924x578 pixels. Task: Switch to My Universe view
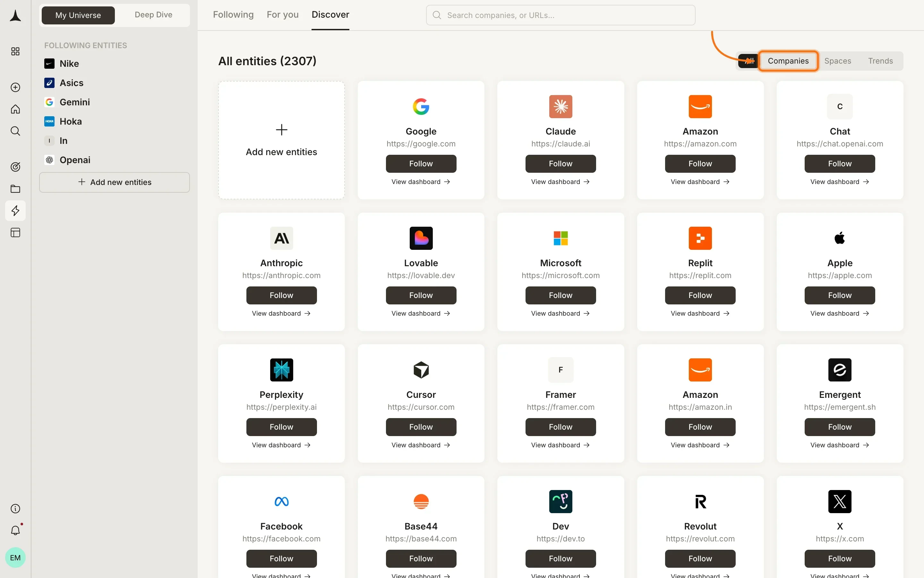click(x=78, y=15)
